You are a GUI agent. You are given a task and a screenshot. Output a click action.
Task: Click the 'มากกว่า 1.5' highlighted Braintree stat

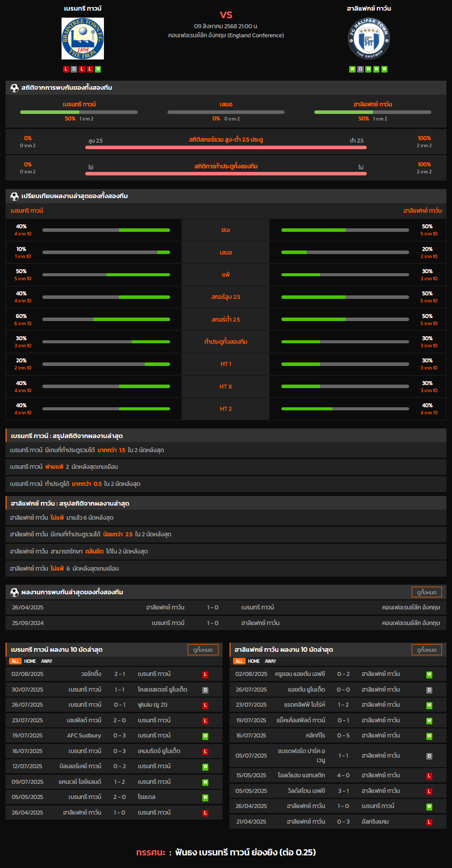pyautogui.click(x=111, y=450)
